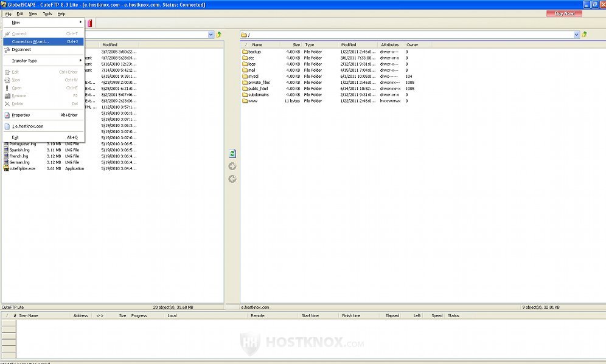Viewport: 606px width, 364px height.
Task: Select the mail folder icon
Action: click(245, 70)
